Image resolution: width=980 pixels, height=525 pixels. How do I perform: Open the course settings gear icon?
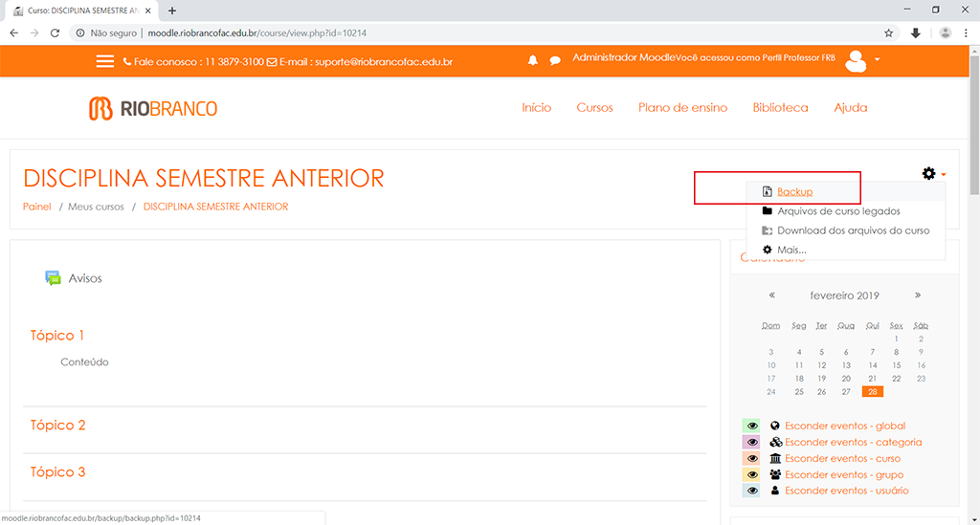[928, 173]
